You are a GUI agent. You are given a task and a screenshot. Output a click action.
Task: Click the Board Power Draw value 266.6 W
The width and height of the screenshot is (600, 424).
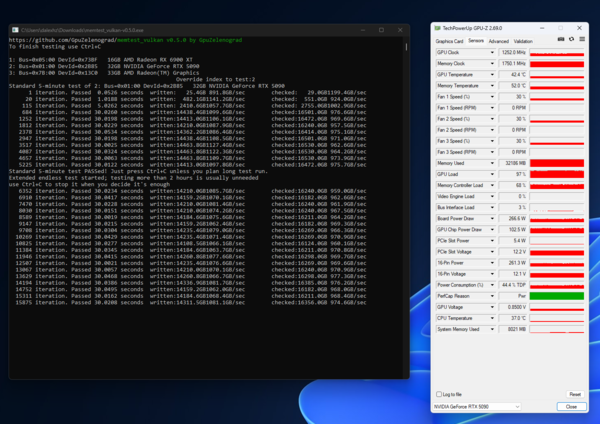513,219
